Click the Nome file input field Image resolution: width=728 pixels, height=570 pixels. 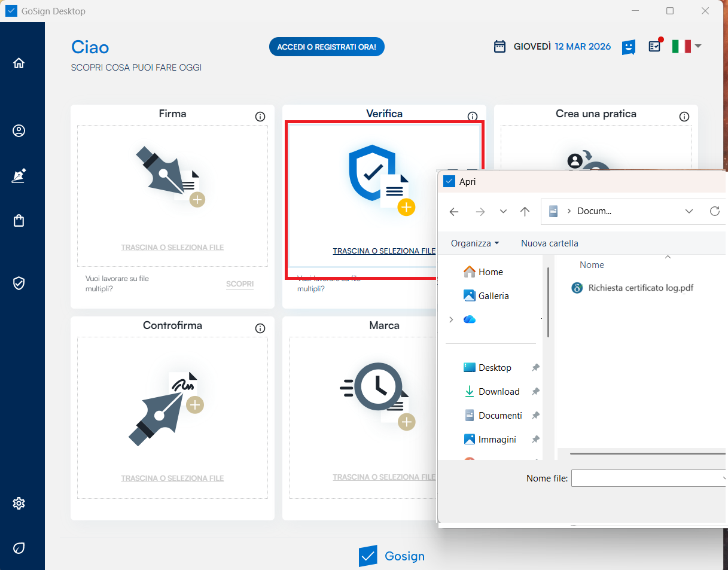[647, 478]
